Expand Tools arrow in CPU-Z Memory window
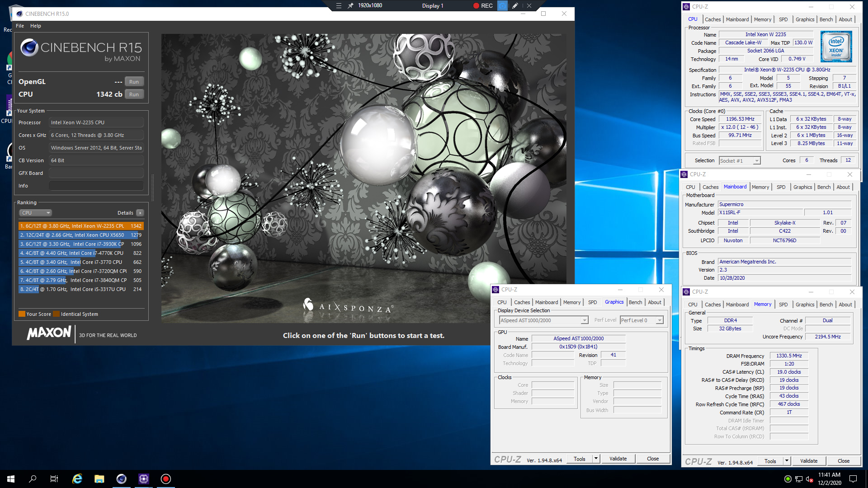 pos(787,461)
